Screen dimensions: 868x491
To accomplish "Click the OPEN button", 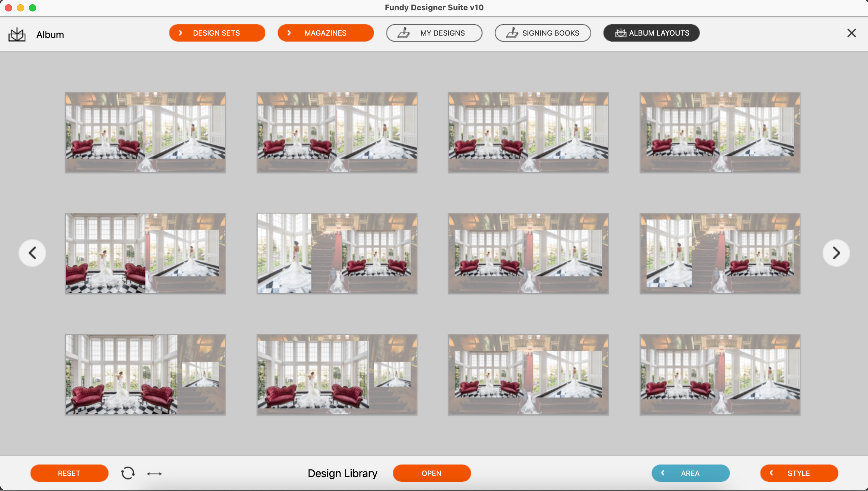I will [432, 473].
